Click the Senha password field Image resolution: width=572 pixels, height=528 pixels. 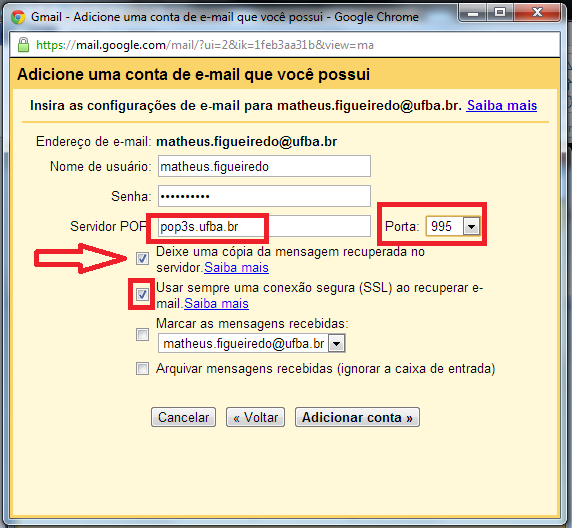[x=264, y=196]
